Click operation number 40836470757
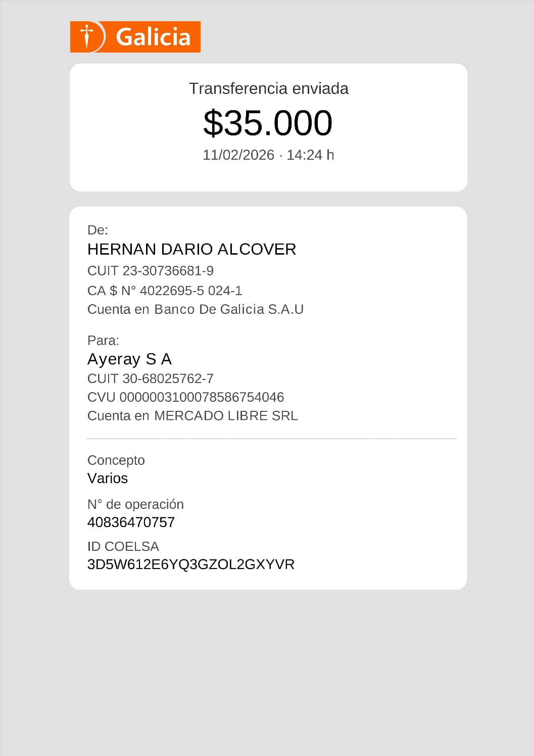This screenshot has width=534, height=756. coord(131,522)
